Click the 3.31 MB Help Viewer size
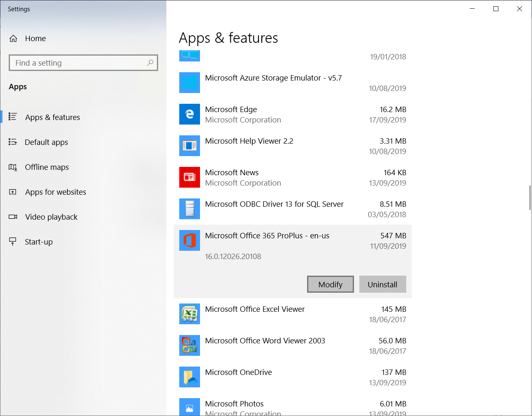Screen dimensions: 532x416 coord(393,141)
